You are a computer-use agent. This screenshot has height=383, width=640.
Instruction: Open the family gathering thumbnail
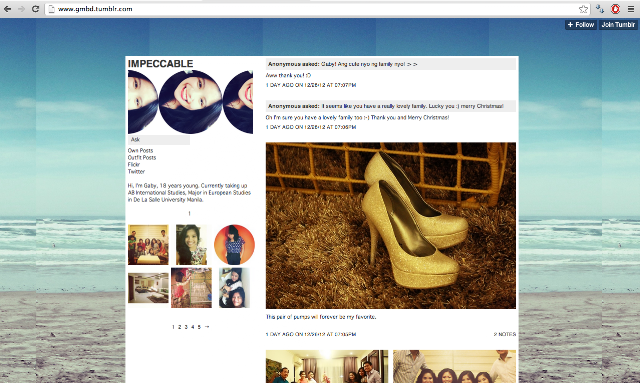tap(148, 245)
